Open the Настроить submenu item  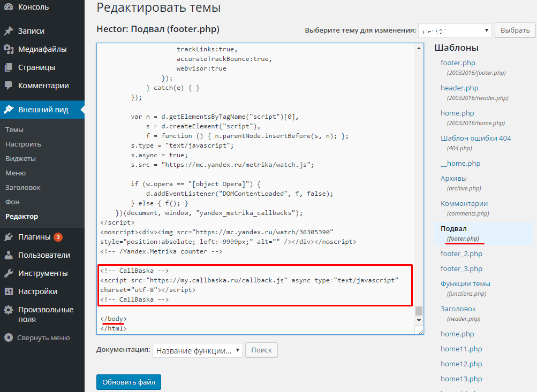[23, 144]
